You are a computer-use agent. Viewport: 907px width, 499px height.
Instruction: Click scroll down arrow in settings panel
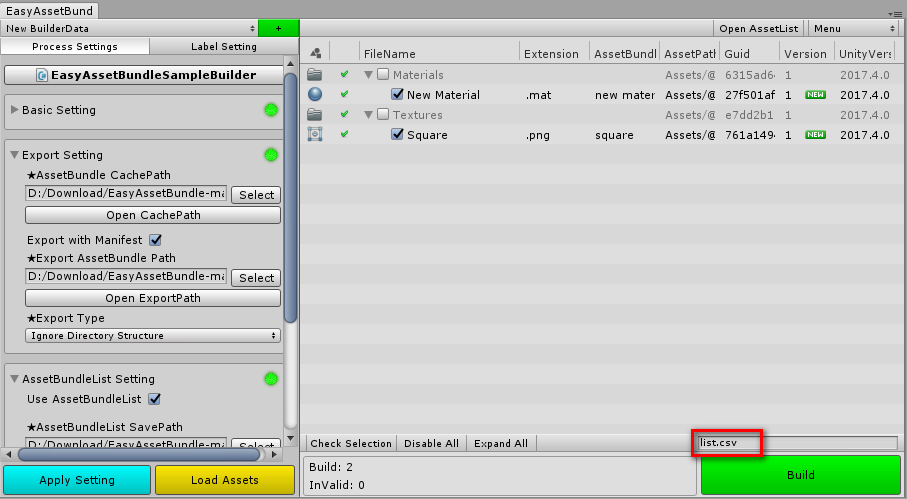click(x=290, y=439)
